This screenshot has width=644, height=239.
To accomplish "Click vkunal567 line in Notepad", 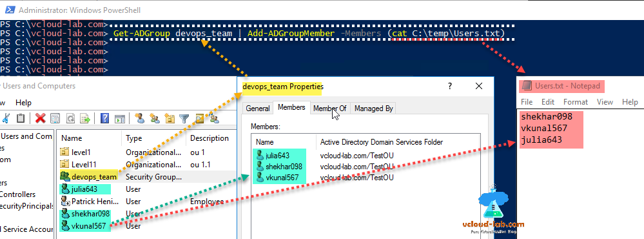I will coord(544,129).
